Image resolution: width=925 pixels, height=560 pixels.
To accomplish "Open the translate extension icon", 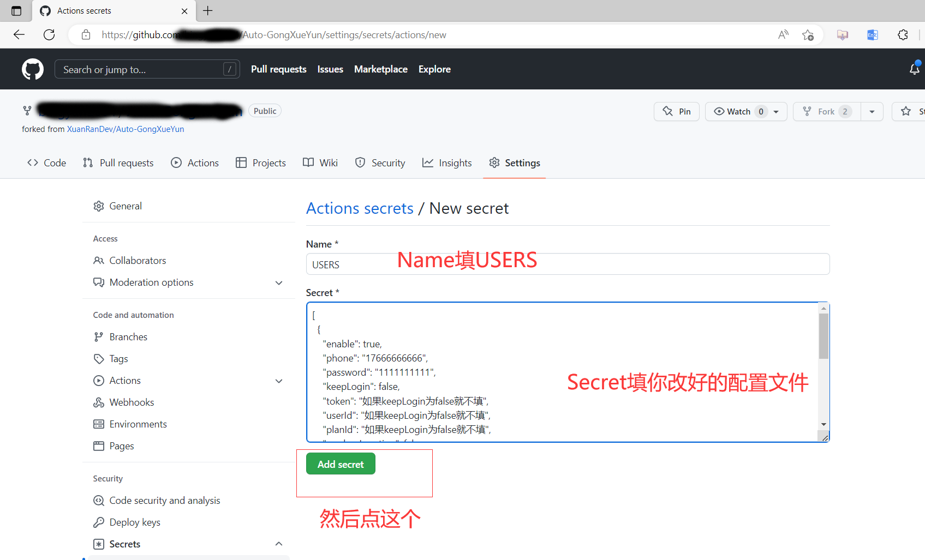I will (x=873, y=35).
